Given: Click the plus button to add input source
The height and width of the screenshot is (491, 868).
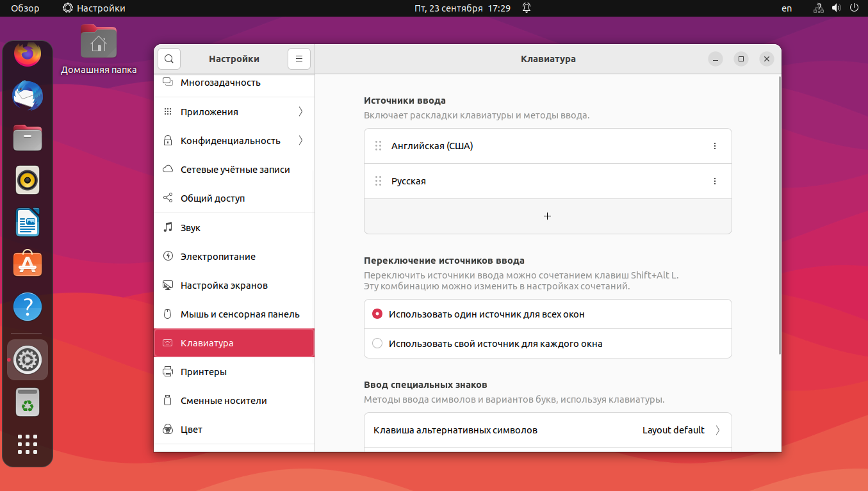Looking at the screenshot, I should pos(547,216).
